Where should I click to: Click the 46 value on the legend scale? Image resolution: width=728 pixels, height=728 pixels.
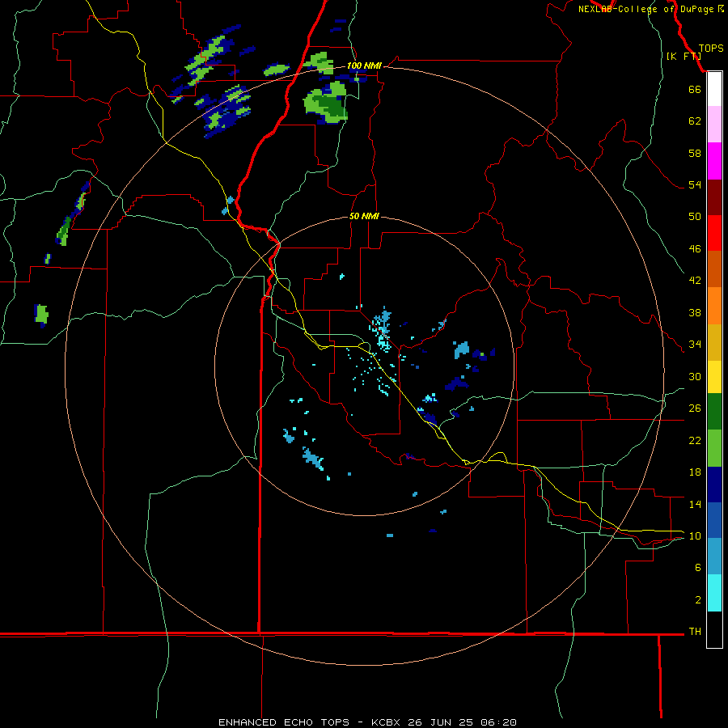695,248
